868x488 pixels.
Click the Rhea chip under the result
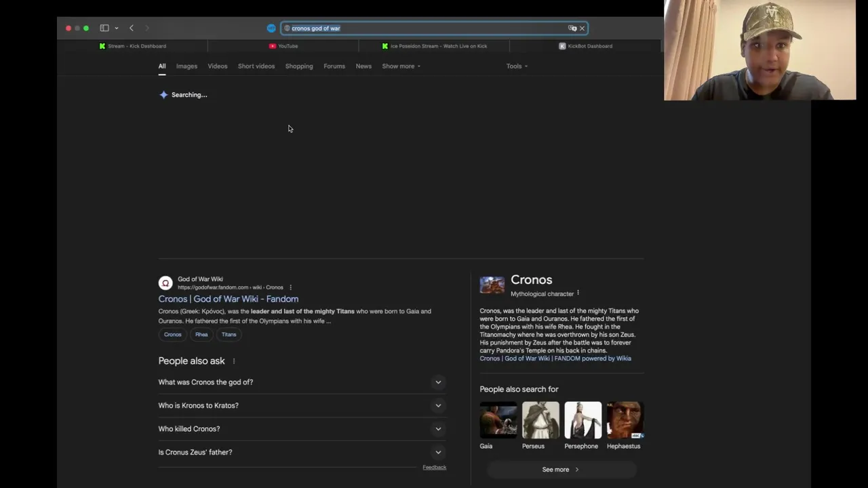(x=201, y=334)
